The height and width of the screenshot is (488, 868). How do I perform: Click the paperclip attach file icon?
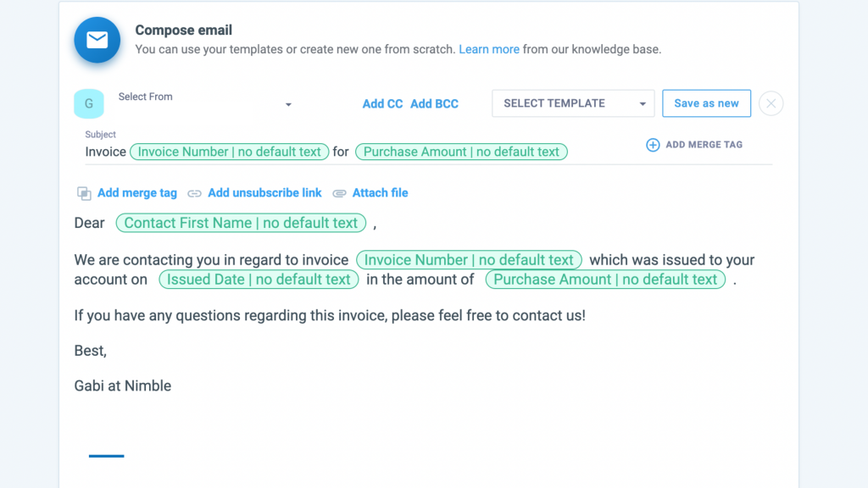339,193
